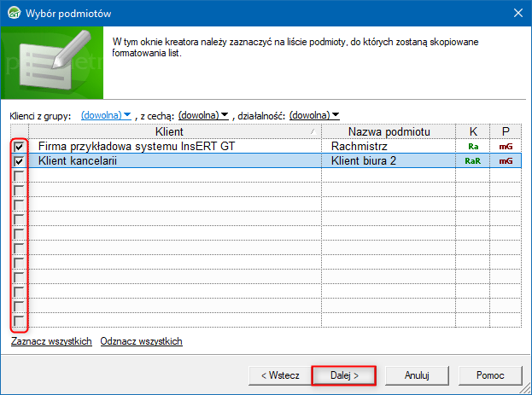Click the P column header

[506, 131]
